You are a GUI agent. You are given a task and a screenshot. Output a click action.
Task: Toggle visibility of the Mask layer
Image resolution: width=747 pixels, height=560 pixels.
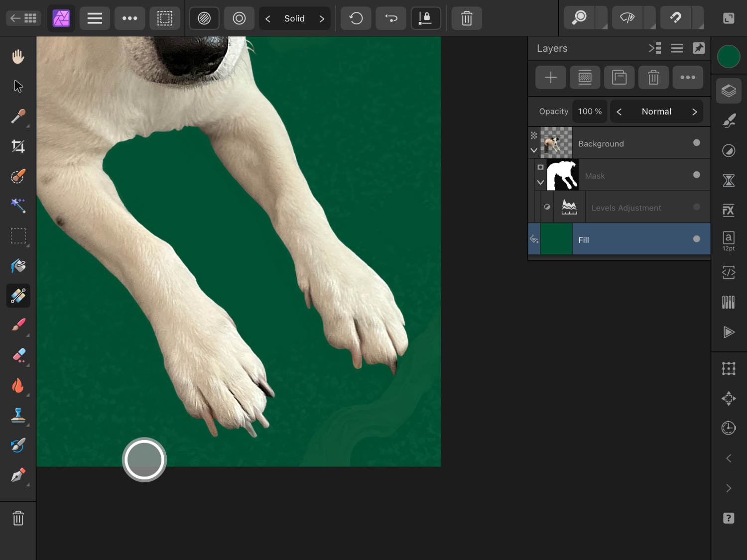(x=696, y=175)
